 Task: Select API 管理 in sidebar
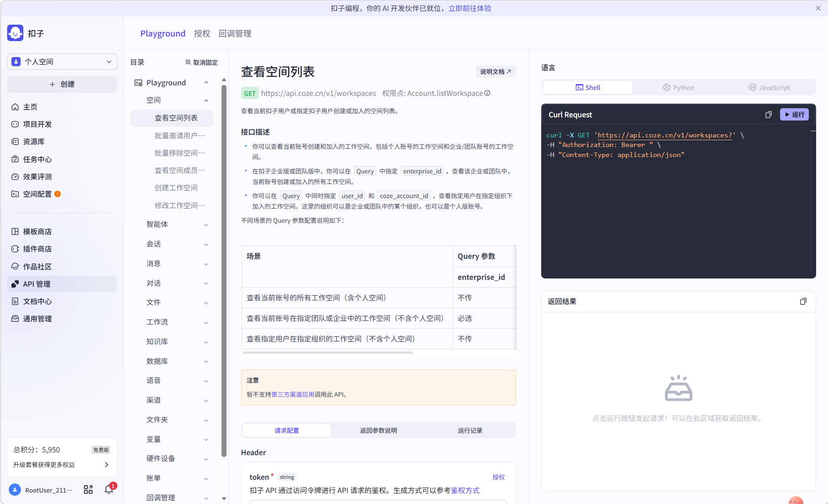62,284
